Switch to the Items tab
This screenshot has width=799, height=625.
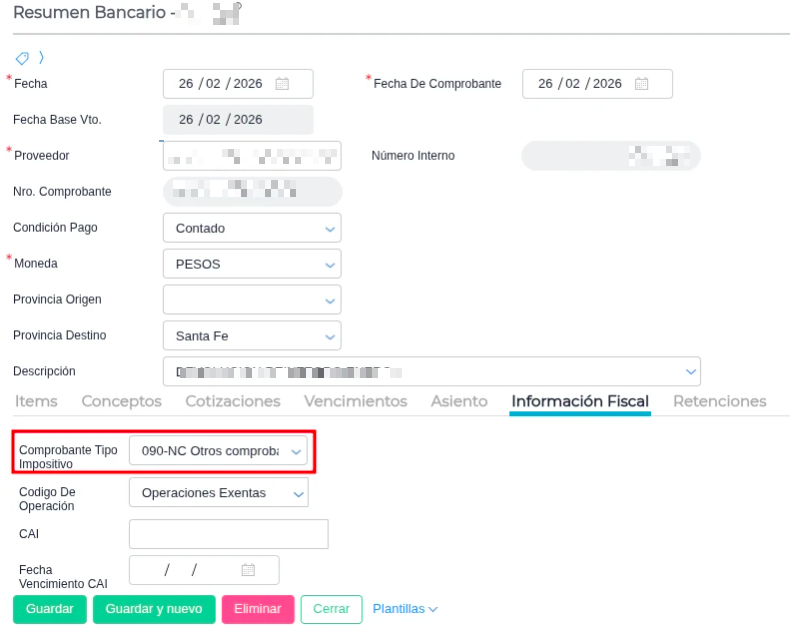point(36,401)
